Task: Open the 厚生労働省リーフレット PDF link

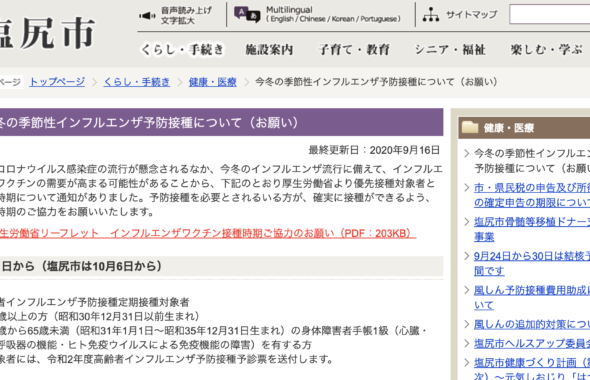Action: click(208, 233)
